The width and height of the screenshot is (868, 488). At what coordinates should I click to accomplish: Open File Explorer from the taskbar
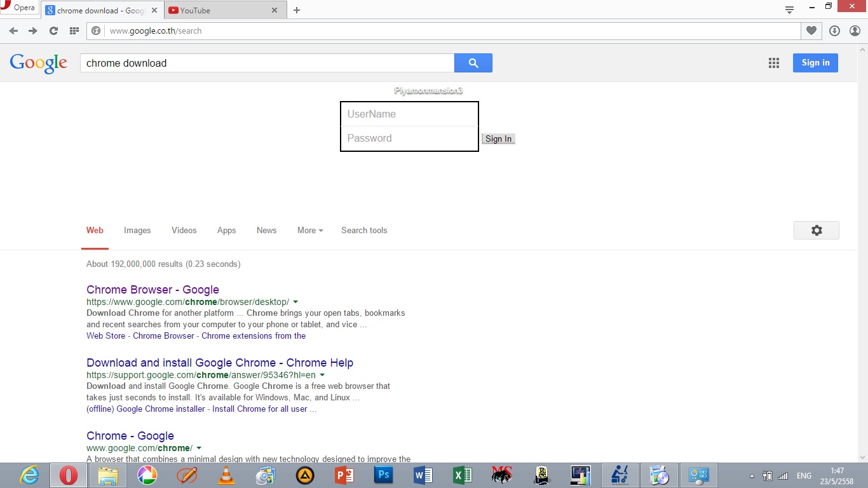108,475
